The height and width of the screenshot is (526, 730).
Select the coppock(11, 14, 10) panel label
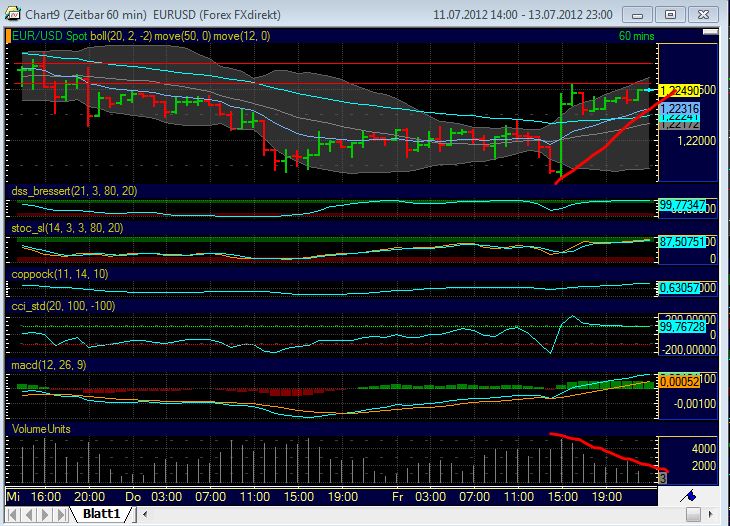pos(60,274)
